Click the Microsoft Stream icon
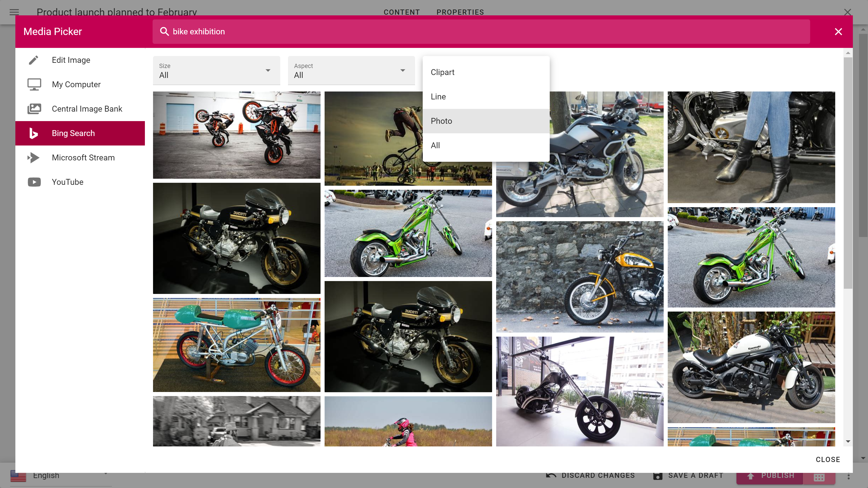The width and height of the screenshot is (868, 488). 33,158
